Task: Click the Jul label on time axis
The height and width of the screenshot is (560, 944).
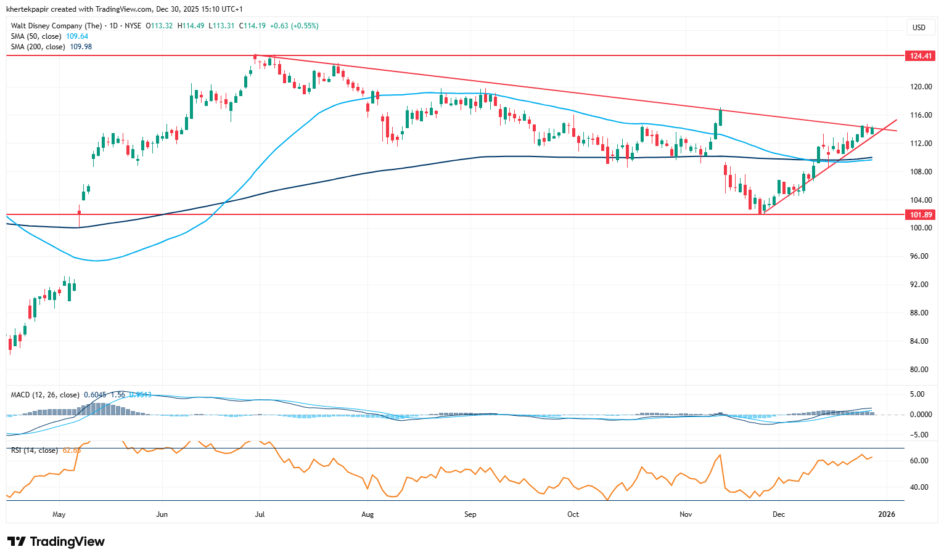Action: click(x=260, y=514)
